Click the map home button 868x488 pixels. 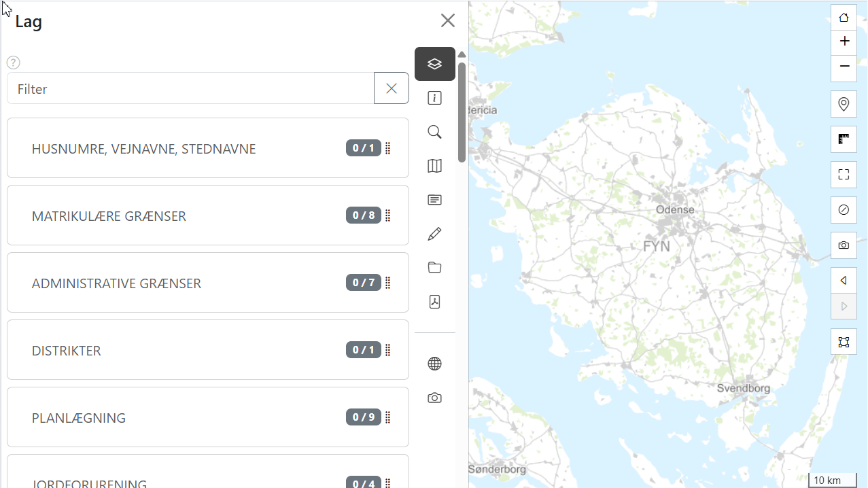coord(844,18)
